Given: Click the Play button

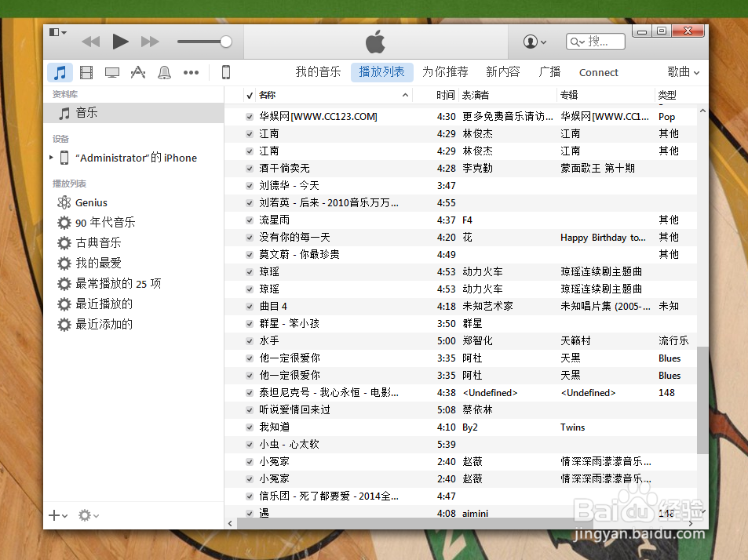Looking at the screenshot, I should pyautogui.click(x=120, y=42).
